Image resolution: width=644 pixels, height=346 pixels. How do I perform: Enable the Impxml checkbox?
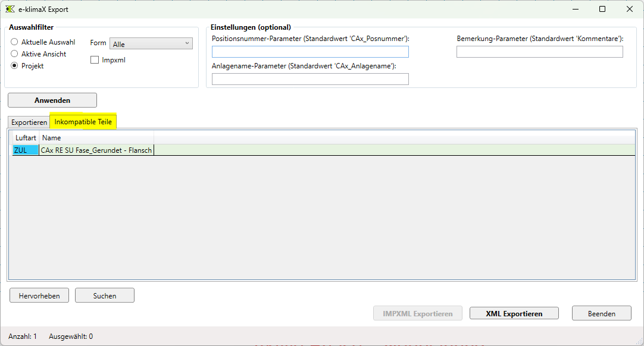95,60
